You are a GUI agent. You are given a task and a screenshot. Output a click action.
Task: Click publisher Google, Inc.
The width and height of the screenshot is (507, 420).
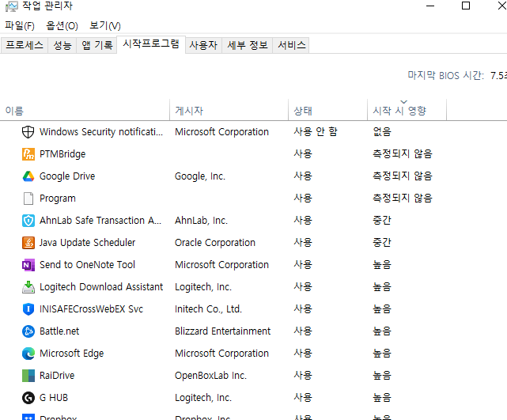click(200, 176)
